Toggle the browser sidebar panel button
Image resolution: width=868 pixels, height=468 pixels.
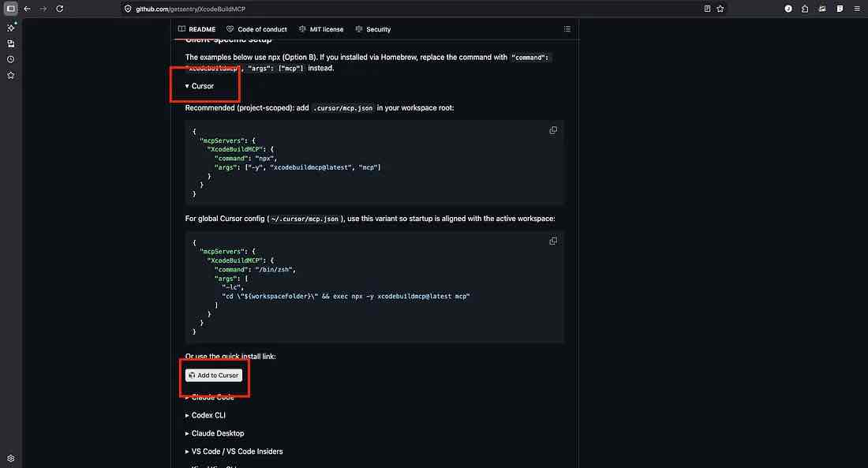(x=10, y=9)
